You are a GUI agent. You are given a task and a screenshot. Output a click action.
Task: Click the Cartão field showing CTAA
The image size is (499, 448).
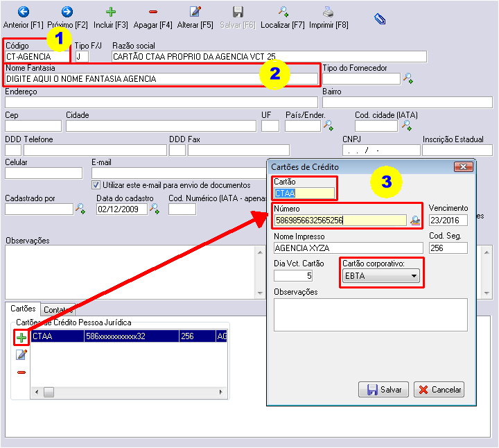point(304,193)
